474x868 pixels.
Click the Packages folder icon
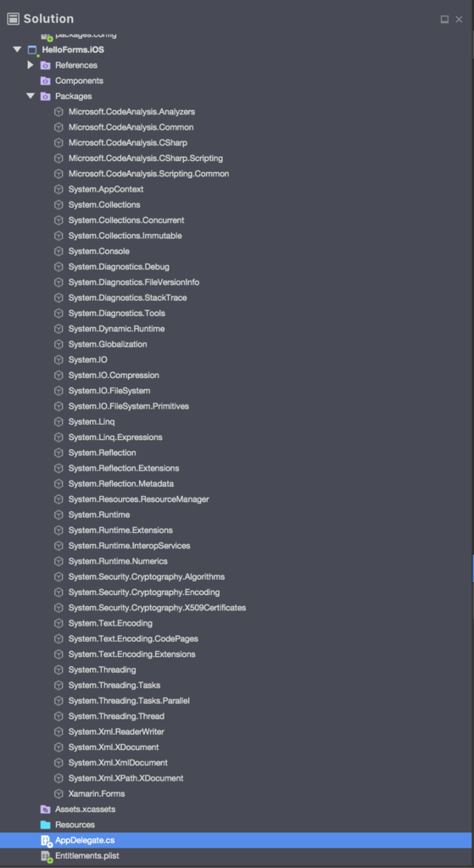46,97
